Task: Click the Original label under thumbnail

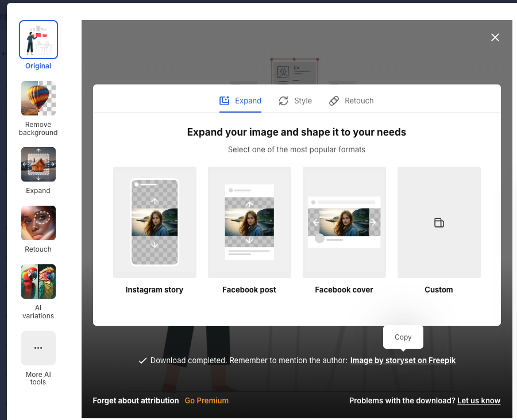Action: [38, 66]
